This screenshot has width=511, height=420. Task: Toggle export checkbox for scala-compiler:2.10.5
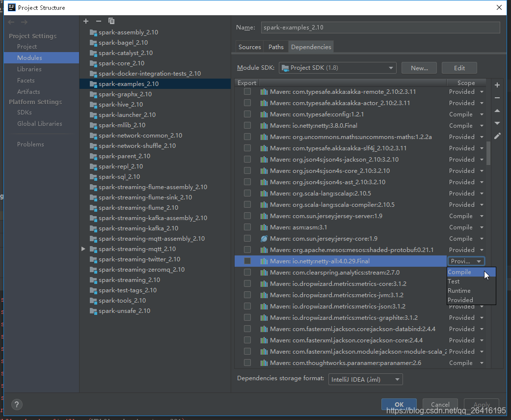pos(247,204)
